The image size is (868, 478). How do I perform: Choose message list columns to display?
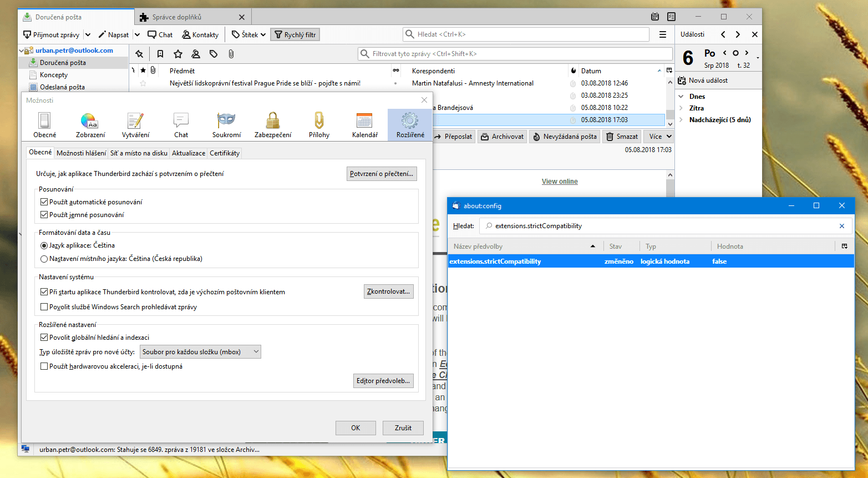669,71
